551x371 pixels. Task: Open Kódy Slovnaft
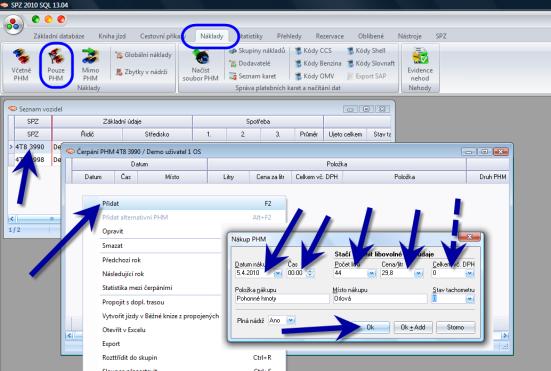coord(371,63)
